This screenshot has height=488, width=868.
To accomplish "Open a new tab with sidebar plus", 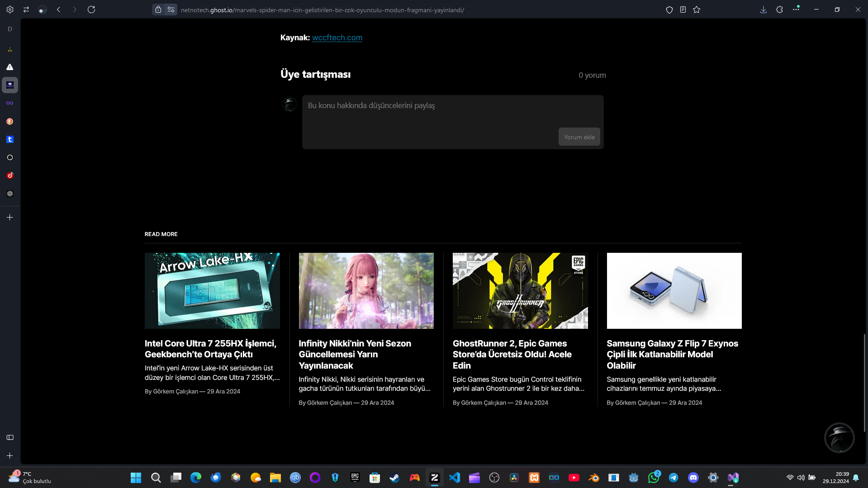I will [10, 218].
